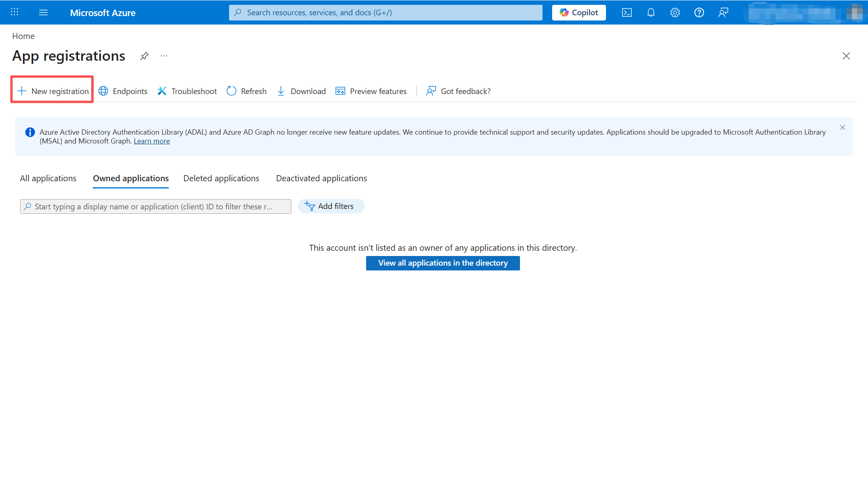Open help question mark icon
The image size is (868, 477).
[x=699, y=12]
